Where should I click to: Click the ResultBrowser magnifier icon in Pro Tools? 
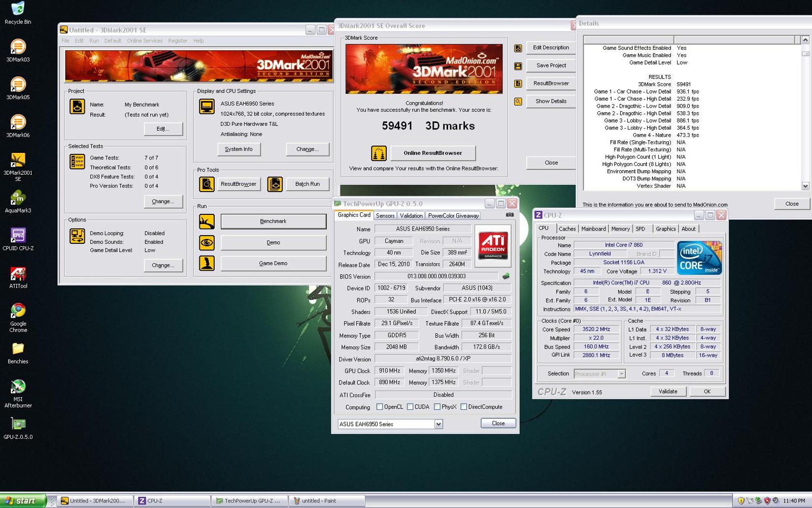click(207, 184)
